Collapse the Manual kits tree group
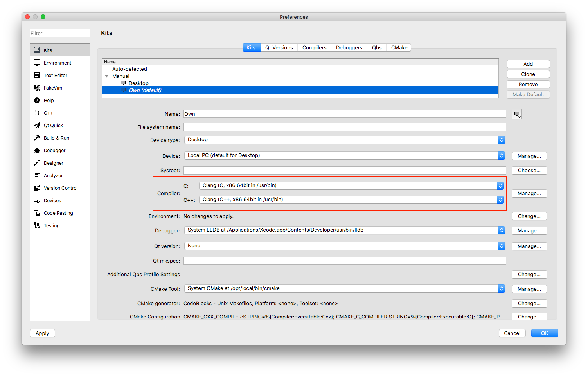 pyautogui.click(x=106, y=76)
